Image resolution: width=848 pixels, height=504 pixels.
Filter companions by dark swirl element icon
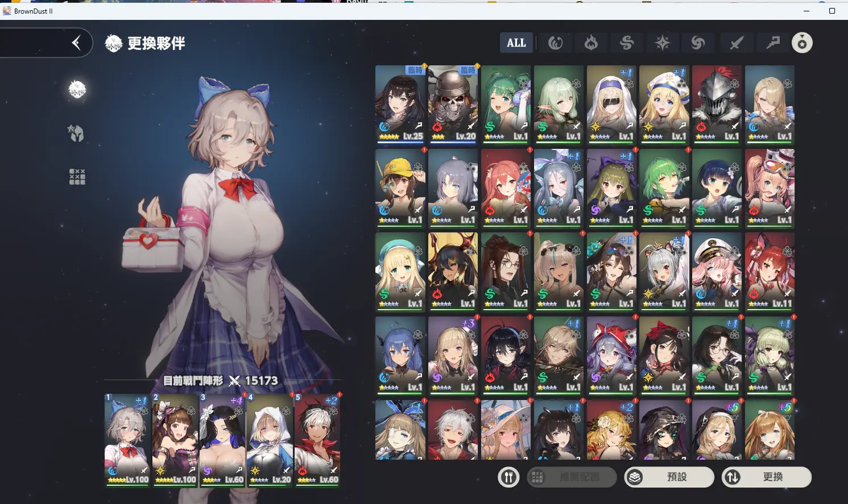698,43
